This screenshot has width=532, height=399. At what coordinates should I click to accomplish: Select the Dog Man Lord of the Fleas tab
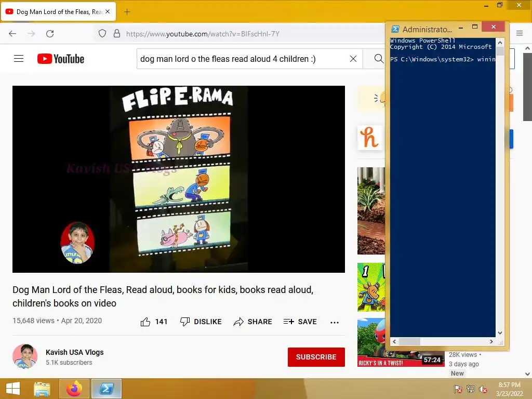[x=59, y=11]
